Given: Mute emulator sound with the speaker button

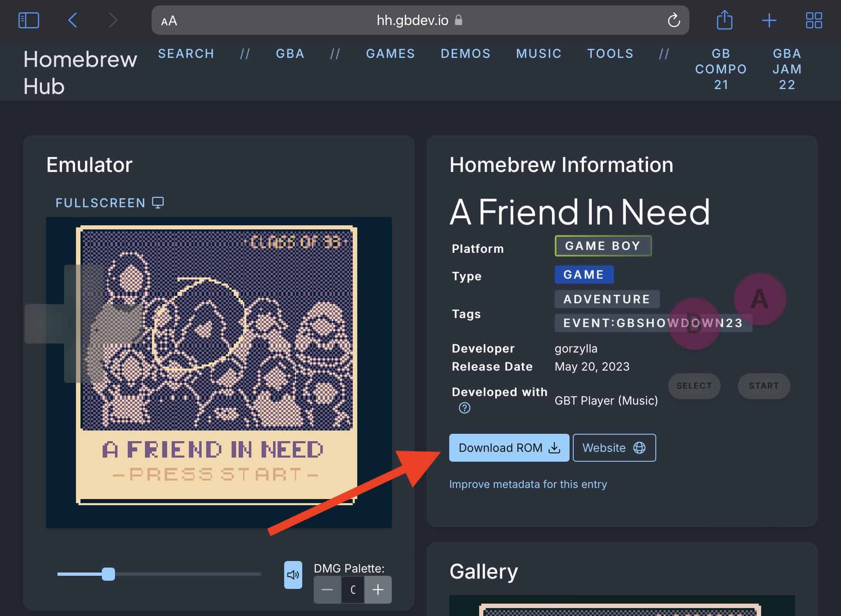Looking at the screenshot, I should pos(293,575).
